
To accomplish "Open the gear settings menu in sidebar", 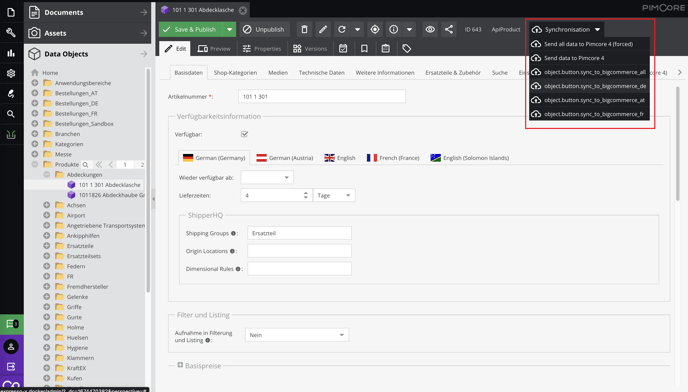I will (x=11, y=73).
